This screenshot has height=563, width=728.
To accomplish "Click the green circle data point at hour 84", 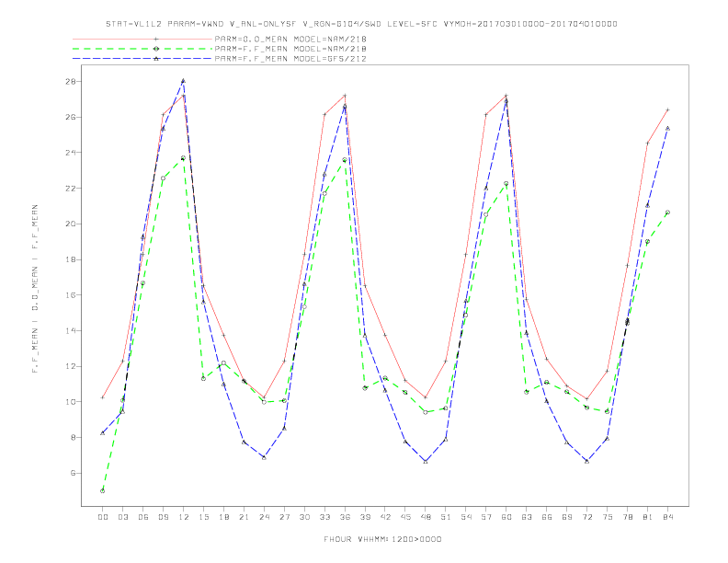I will click(668, 213).
